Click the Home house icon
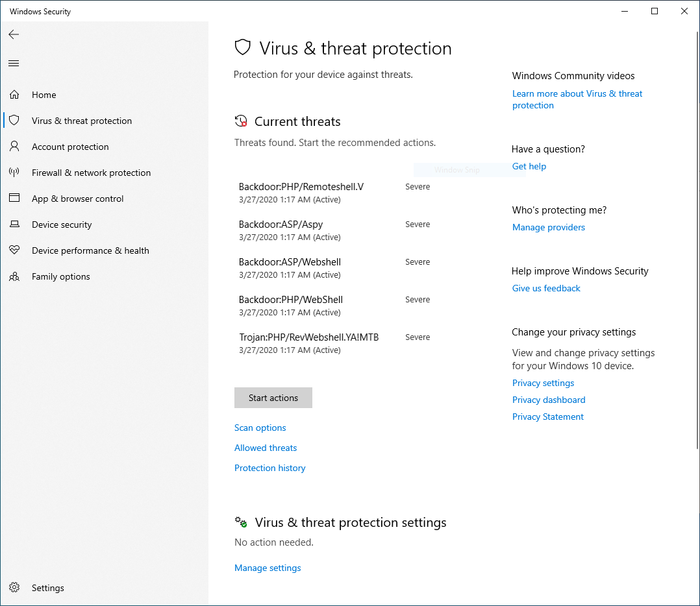The height and width of the screenshot is (606, 700). pyautogui.click(x=14, y=95)
